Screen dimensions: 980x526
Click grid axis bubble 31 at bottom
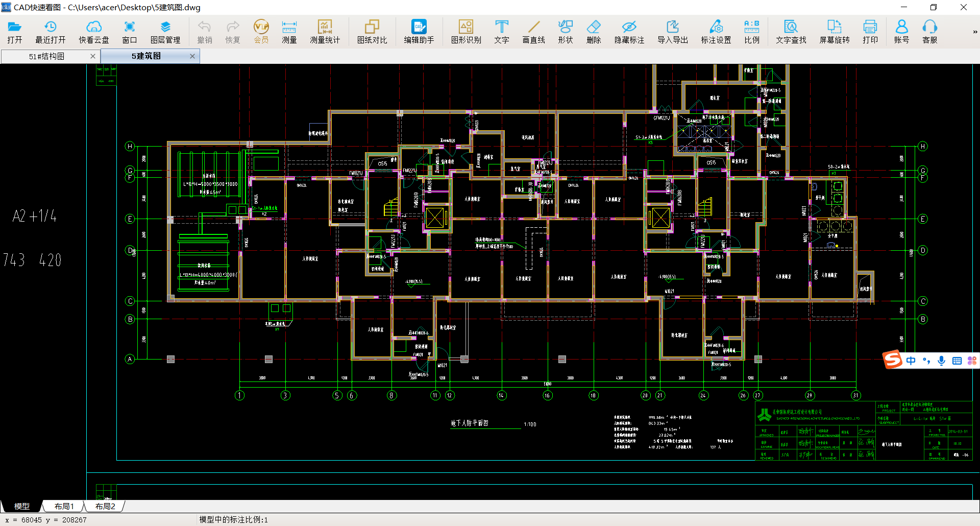tap(856, 395)
